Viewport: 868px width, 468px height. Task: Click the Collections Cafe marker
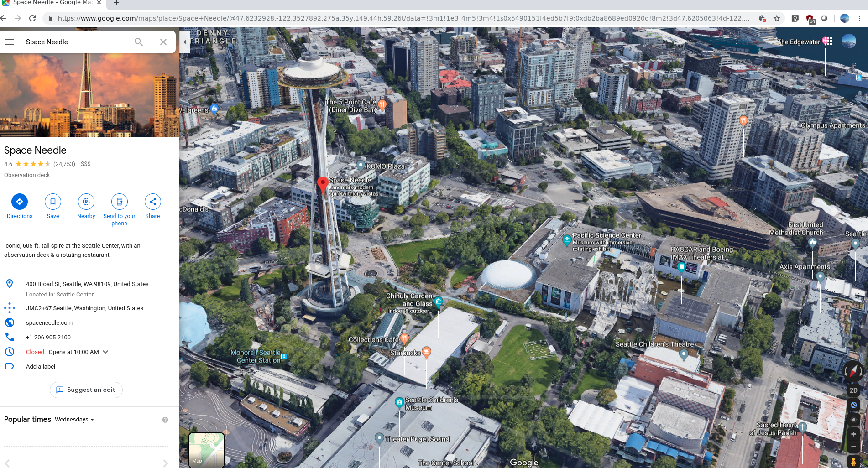(x=404, y=338)
